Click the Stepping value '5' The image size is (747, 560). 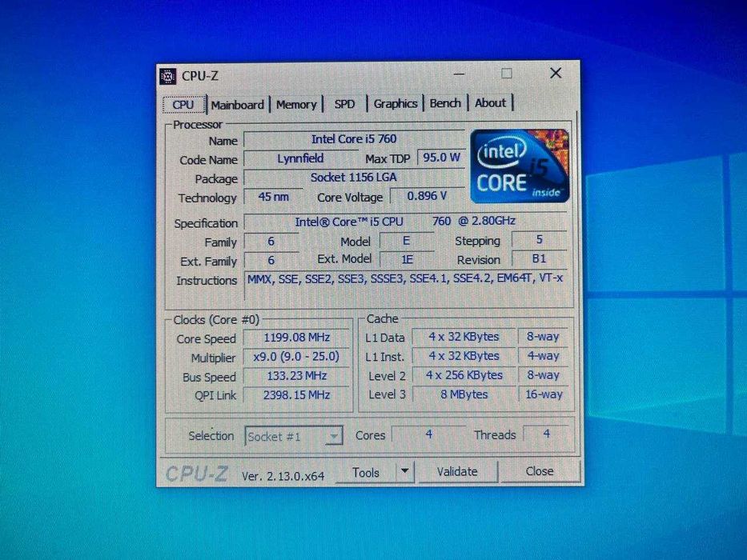coord(540,239)
